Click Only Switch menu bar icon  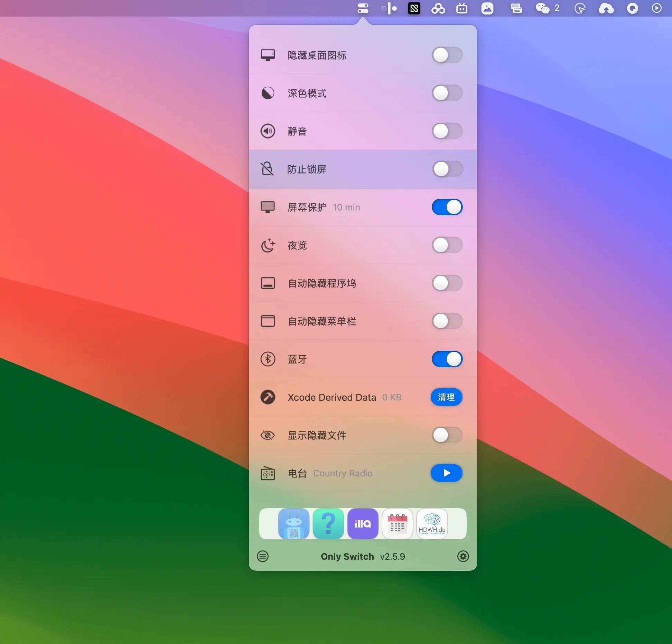pyautogui.click(x=363, y=8)
